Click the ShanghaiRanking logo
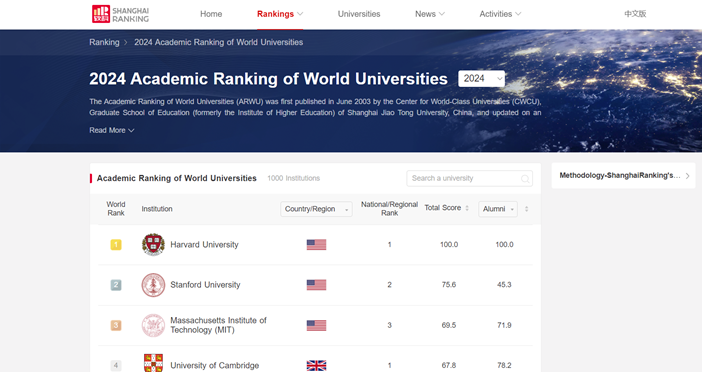 coord(120,14)
